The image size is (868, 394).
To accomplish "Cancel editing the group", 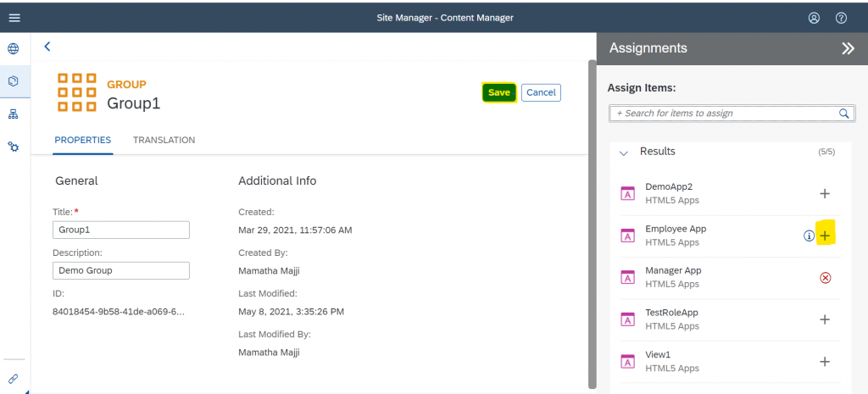I will point(541,92).
